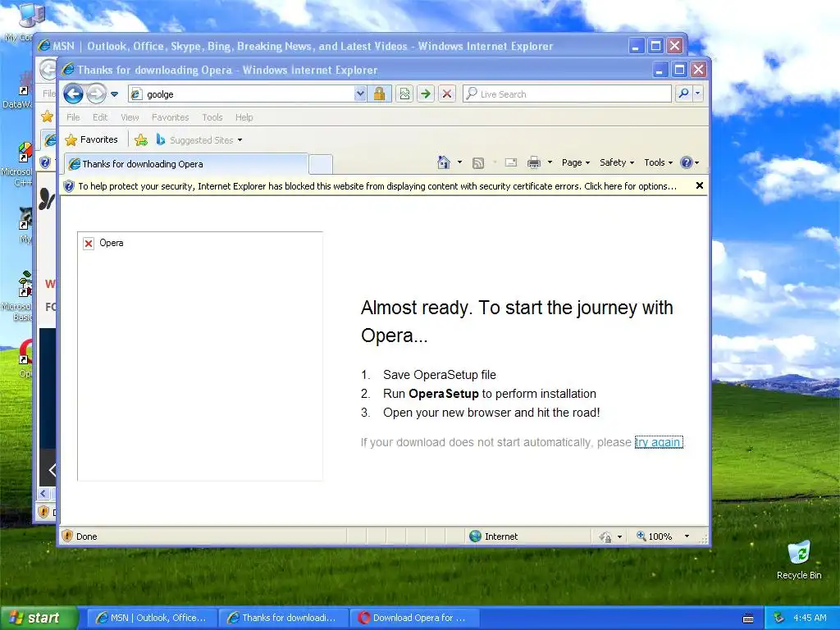The height and width of the screenshot is (630, 840).
Task: Open Suggested Sites dropdown
Action: [199, 139]
